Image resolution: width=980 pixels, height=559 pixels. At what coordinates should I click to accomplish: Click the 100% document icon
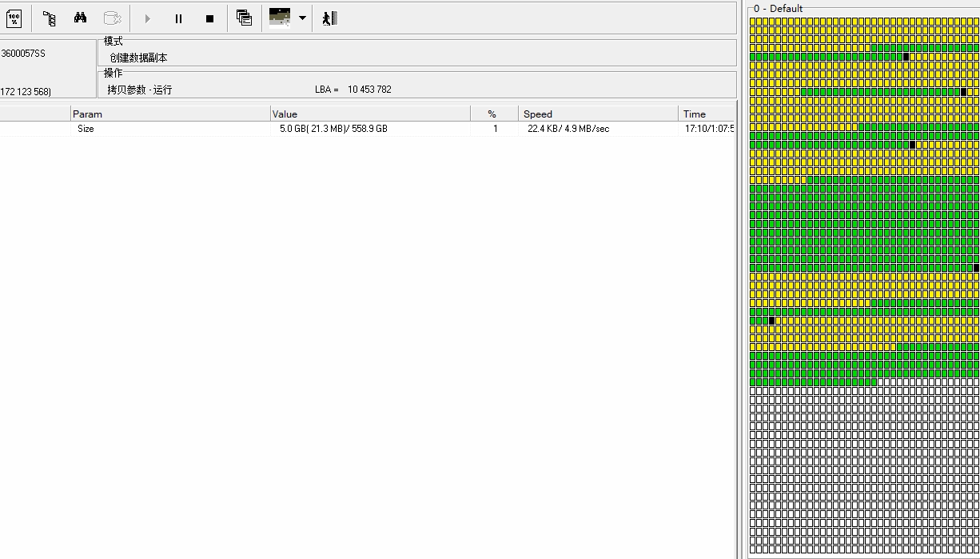14,18
